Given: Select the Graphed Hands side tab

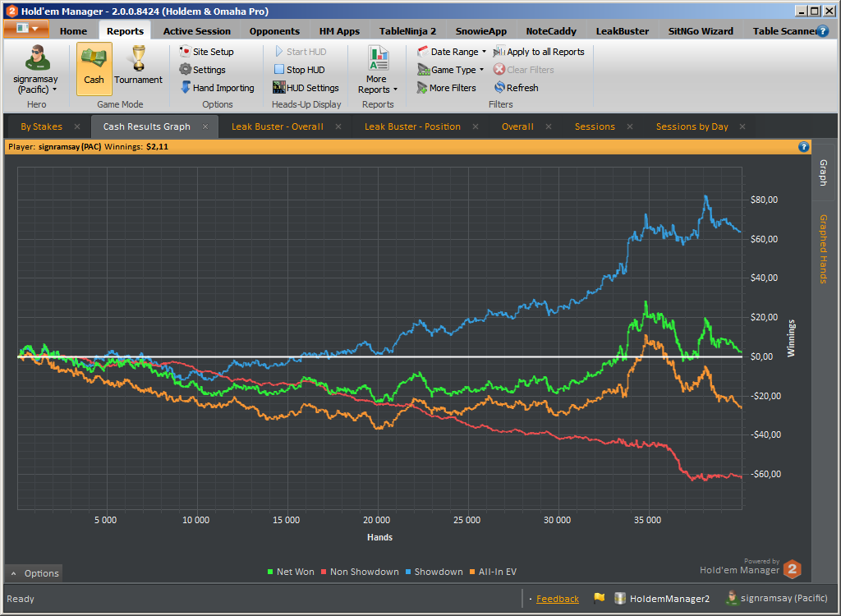Looking at the screenshot, I should [823, 249].
